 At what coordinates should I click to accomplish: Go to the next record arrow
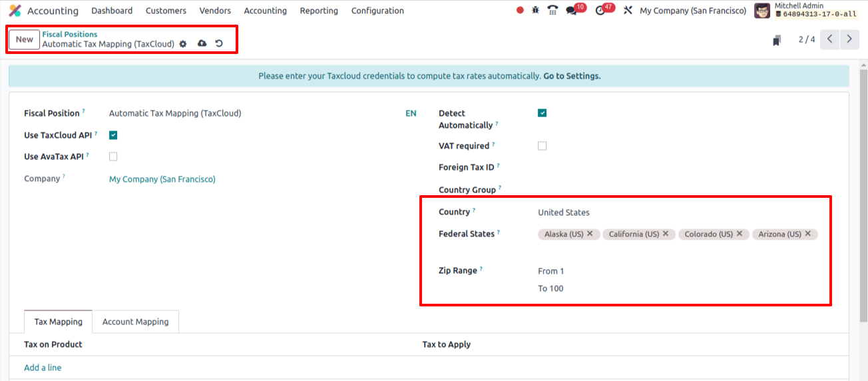[x=849, y=39]
